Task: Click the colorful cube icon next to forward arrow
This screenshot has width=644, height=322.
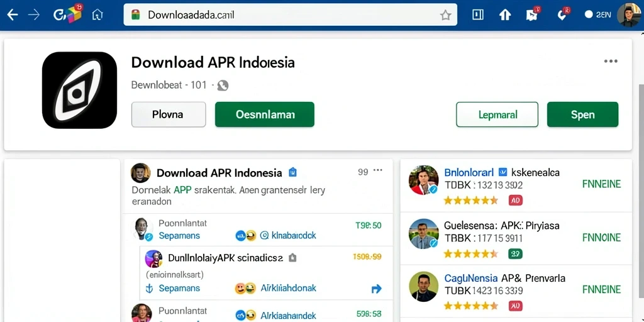Action: click(x=74, y=14)
